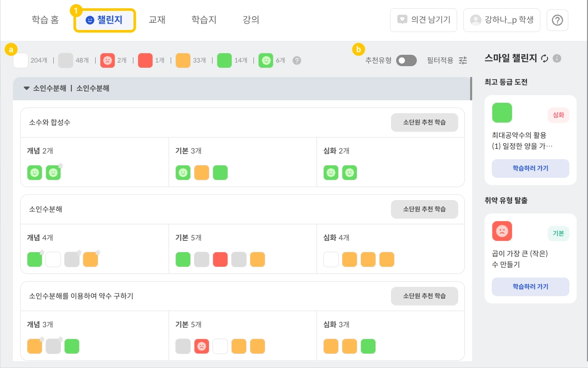Click the legend help question icon
The width and height of the screenshot is (588, 368).
(296, 60)
